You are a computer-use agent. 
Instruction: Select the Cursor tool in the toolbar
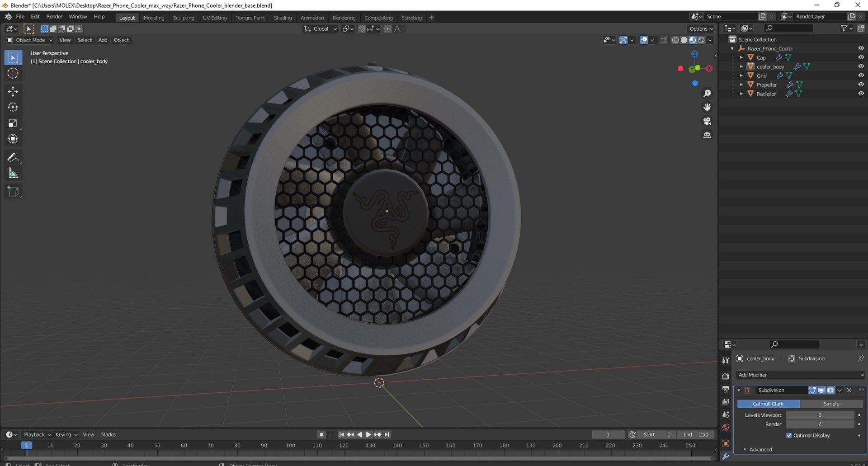coord(13,73)
